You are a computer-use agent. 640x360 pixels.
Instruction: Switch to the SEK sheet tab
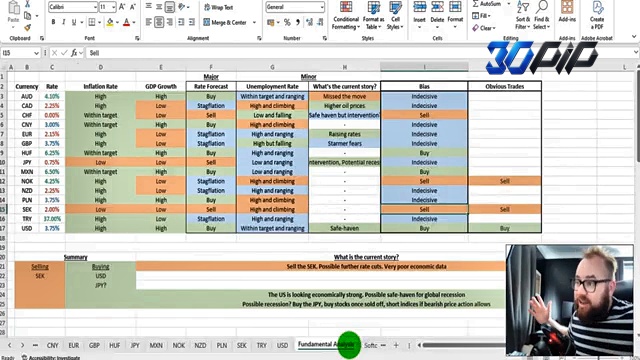[242, 345]
